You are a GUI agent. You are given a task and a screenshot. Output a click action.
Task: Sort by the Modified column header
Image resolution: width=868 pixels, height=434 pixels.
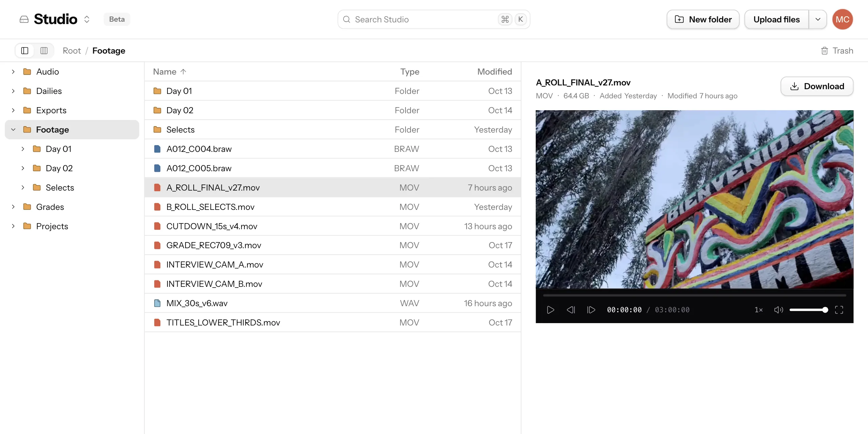495,72
